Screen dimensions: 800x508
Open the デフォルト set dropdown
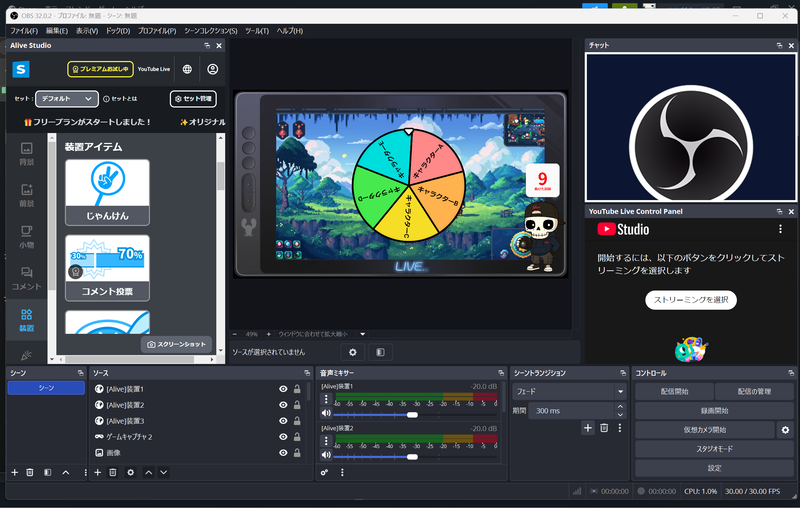[x=67, y=98]
